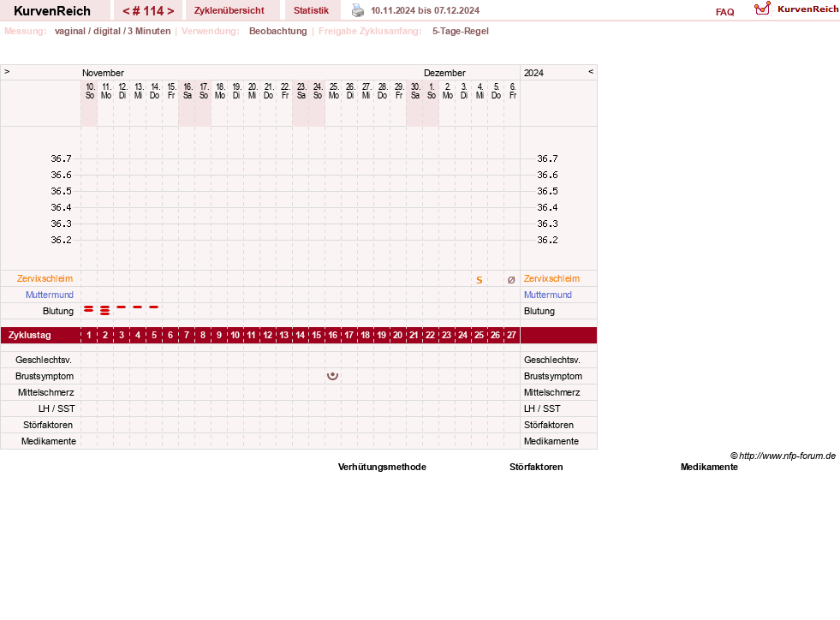Click the light bleeding mark on day 3

tap(122, 307)
